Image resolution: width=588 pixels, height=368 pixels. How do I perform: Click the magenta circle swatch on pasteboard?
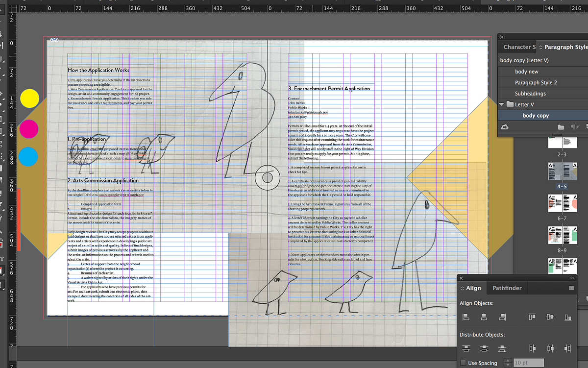point(29,128)
